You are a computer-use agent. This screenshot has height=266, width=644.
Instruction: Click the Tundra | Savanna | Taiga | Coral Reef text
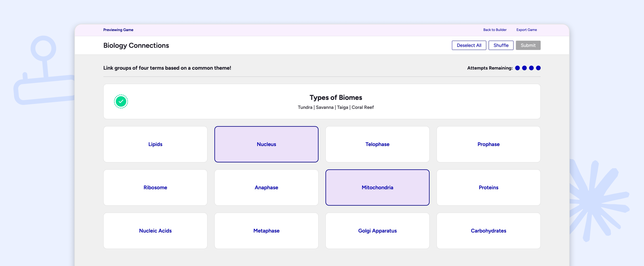tap(336, 107)
